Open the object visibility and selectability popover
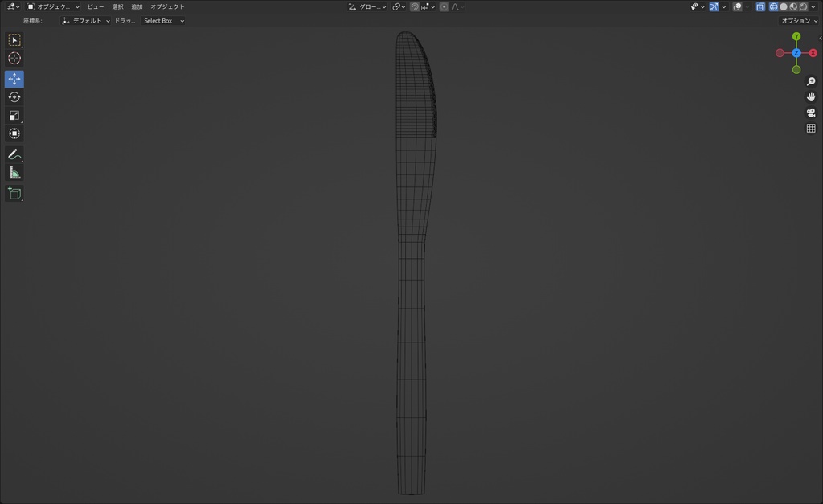 tap(698, 6)
